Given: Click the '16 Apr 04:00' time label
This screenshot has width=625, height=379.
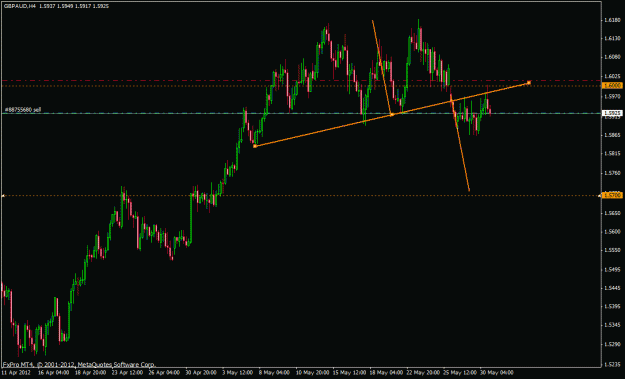Looking at the screenshot, I should pos(53,373).
